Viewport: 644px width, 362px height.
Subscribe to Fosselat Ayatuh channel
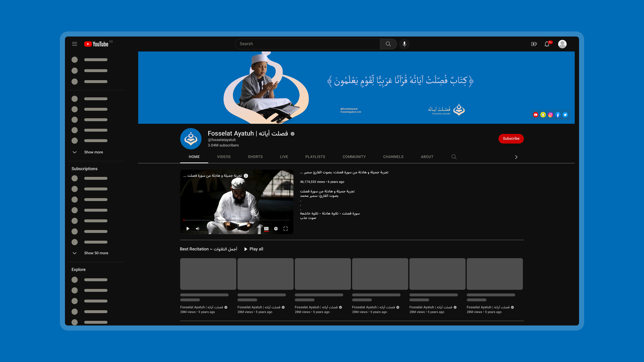tap(511, 139)
